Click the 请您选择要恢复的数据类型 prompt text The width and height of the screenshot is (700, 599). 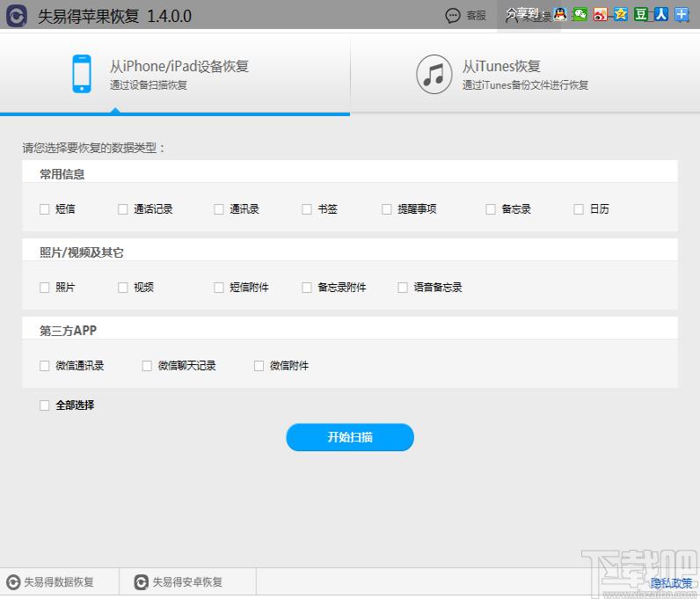click(93, 148)
